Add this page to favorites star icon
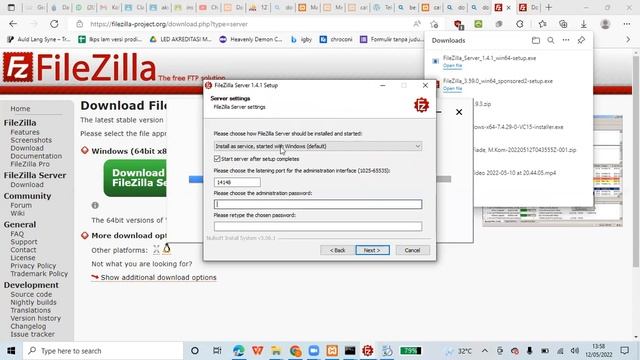The image size is (640, 360). 434,24
